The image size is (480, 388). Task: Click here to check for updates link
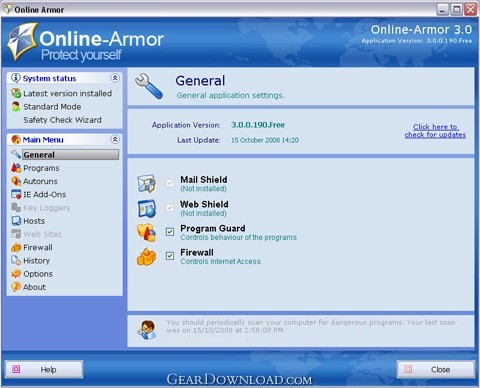click(x=435, y=131)
